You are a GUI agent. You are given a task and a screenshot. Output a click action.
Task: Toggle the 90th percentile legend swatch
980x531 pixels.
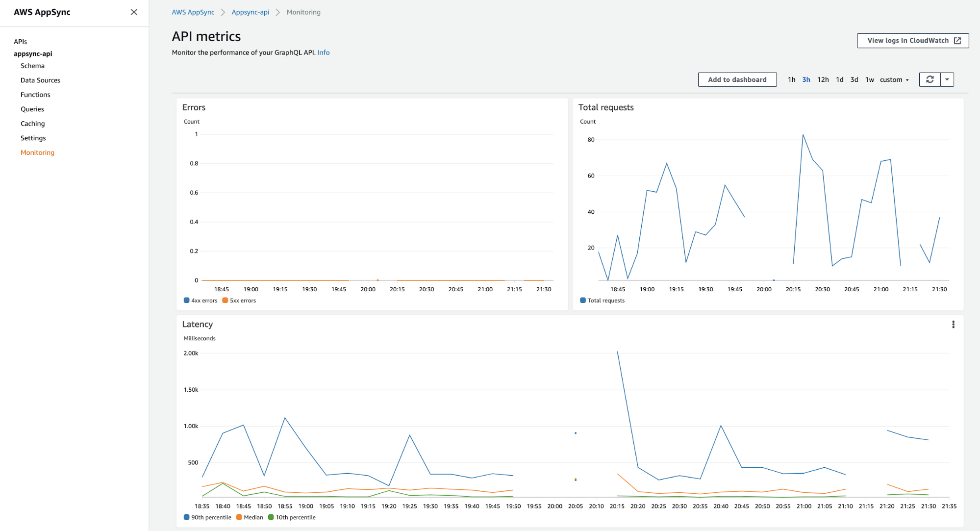coord(186,517)
